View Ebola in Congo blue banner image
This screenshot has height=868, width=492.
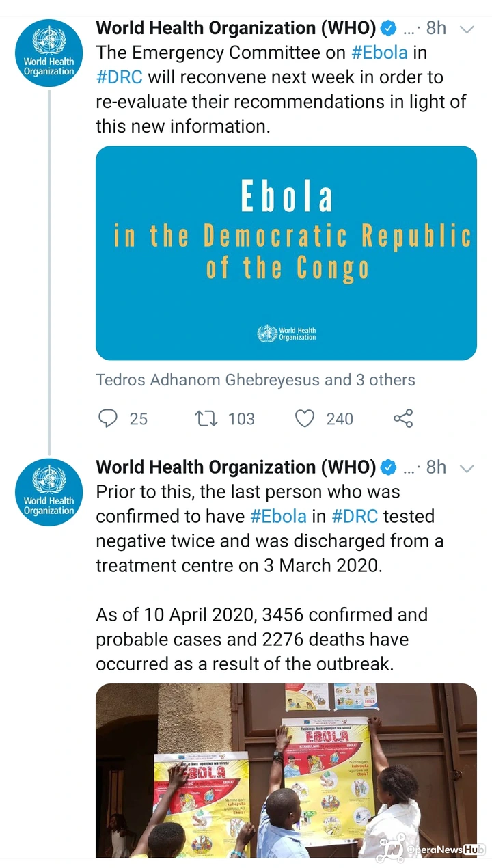(x=286, y=253)
